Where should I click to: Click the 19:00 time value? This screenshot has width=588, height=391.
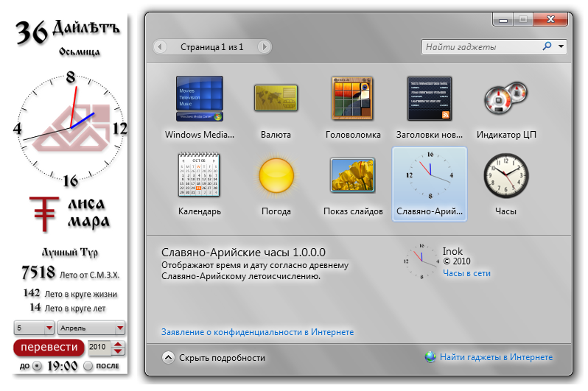62,366
